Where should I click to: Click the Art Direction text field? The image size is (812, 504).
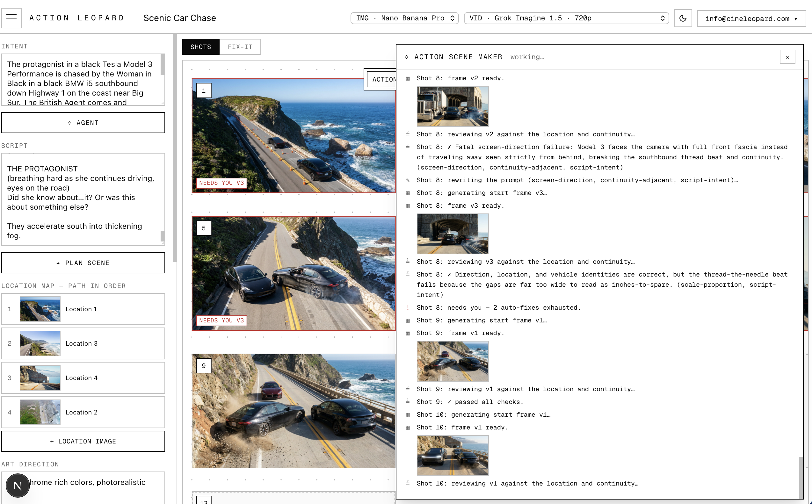[x=83, y=488]
